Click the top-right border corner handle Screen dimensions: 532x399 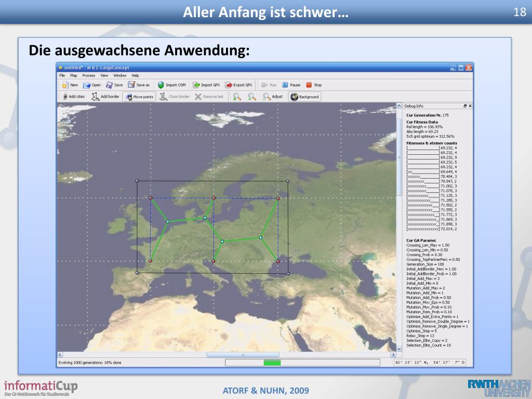click(x=288, y=181)
